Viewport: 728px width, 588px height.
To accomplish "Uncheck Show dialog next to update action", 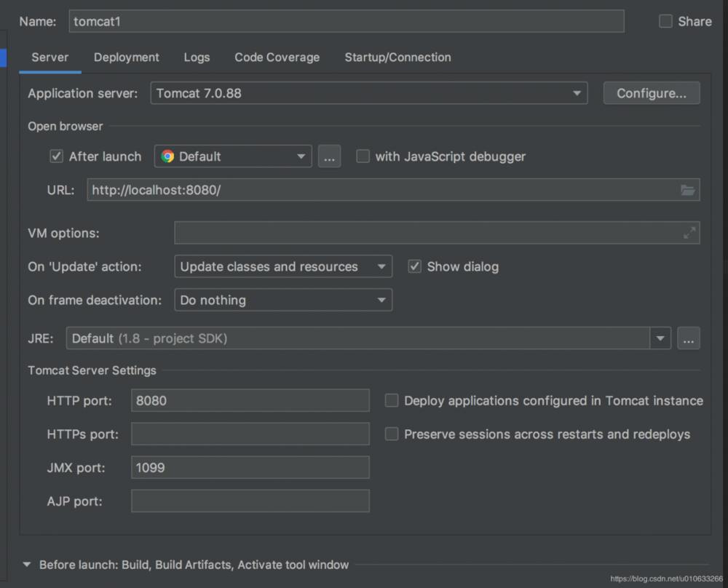I will [414, 266].
